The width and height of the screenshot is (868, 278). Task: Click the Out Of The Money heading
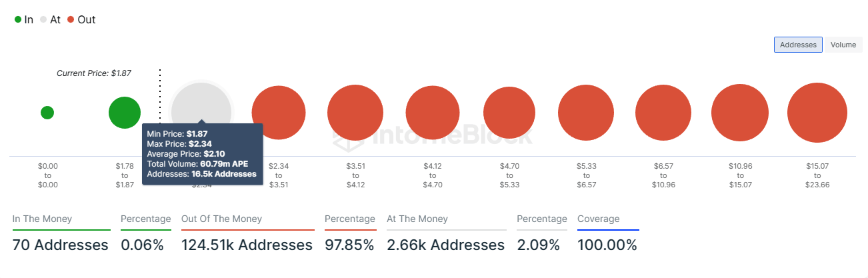coord(221,219)
